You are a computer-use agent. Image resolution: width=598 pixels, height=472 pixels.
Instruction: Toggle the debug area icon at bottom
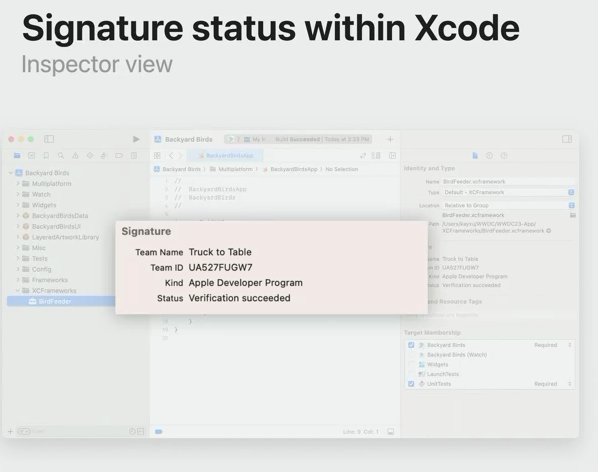point(391,432)
